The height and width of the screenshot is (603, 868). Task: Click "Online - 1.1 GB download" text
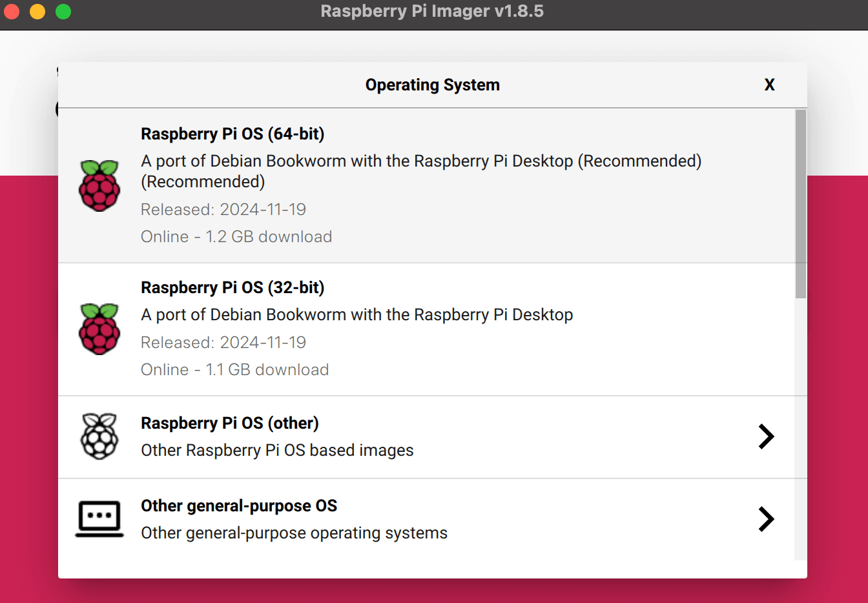[x=235, y=369]
